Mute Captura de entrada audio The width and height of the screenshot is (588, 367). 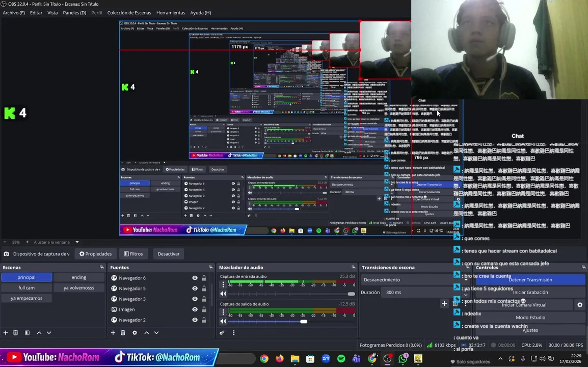coord(223,294)
